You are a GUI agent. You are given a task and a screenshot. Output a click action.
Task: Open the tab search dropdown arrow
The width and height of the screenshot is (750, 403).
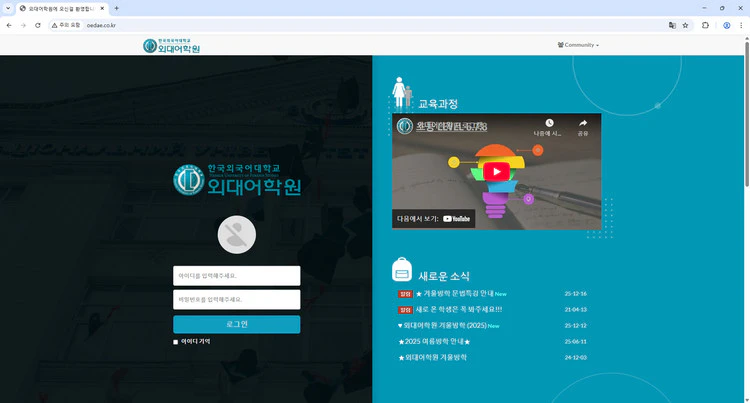point(8,8)
